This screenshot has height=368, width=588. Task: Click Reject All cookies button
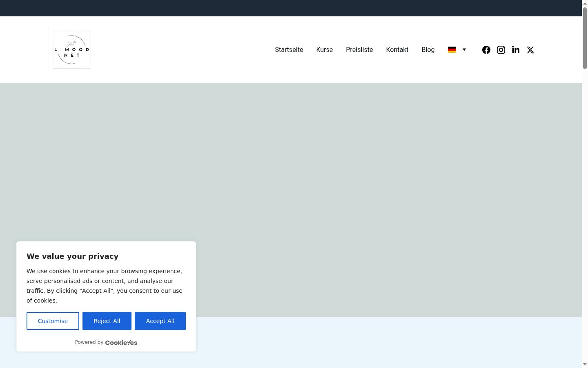coord(107,321)
